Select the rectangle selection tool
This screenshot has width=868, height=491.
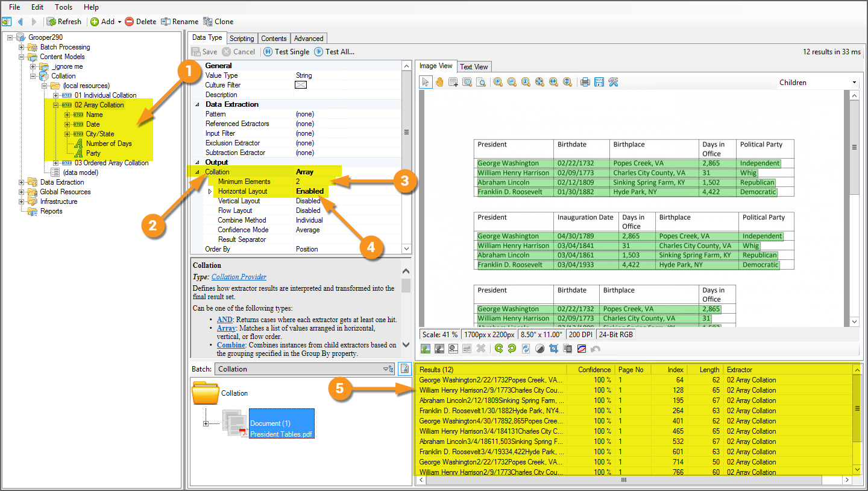(x=453, y=83)
